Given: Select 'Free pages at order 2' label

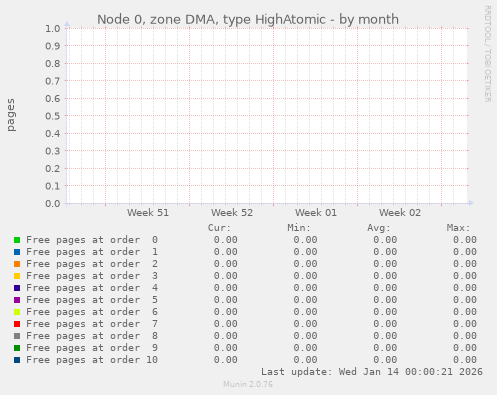Looking at the screenshot, I should click(x=92, y=264).
